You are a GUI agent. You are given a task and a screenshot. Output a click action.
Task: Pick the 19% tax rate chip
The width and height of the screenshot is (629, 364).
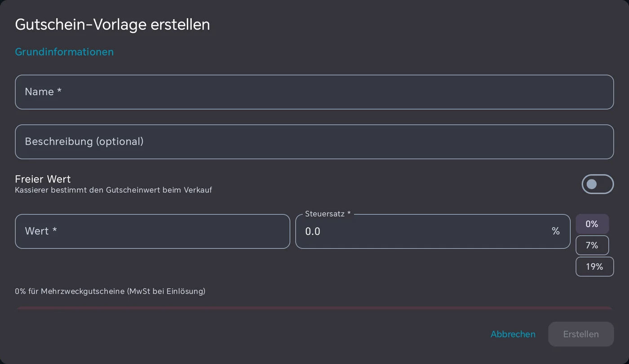(594, 267)
